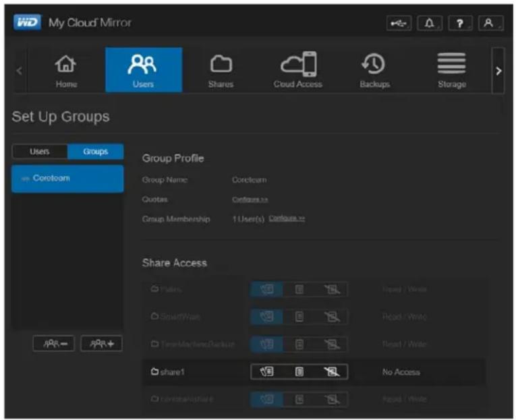516x420 pixels.
Task: Set Public share to no access
Action: 332,289
